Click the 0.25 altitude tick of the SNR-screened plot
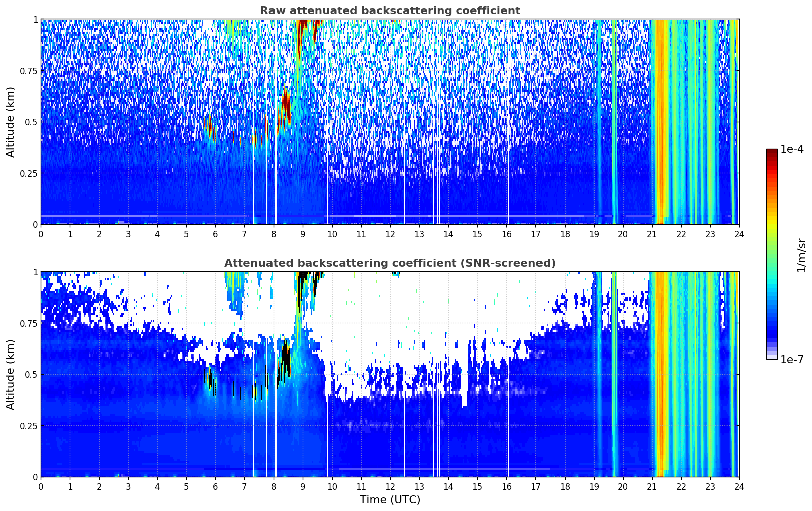This screenshot has width=812, height=511. [28, 426]
